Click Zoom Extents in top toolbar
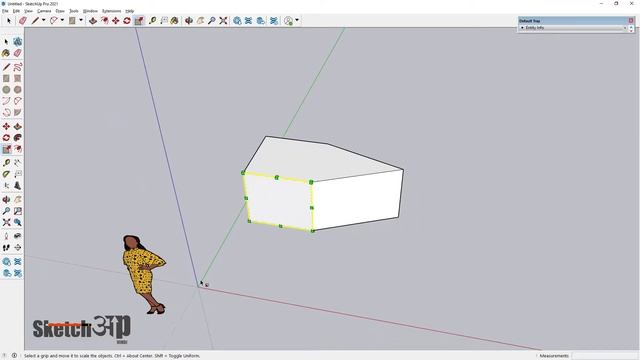640x360 pixels. tap(223, 20)
